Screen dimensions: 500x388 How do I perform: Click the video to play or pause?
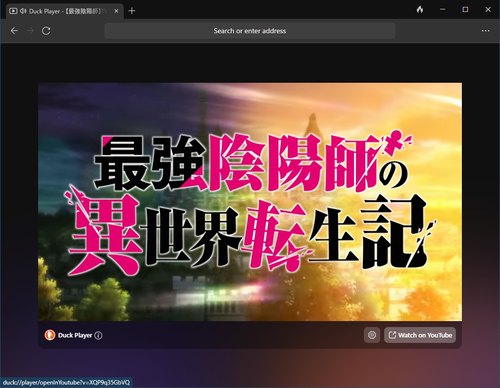tap(250, 202)
